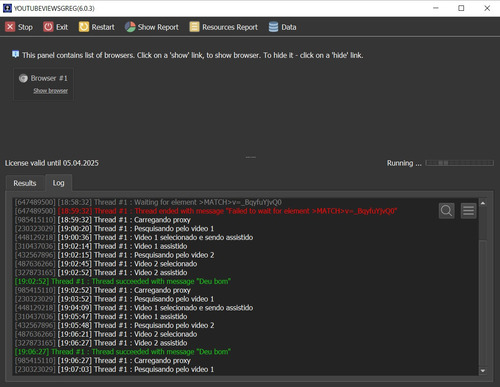Select green 19:06:27 Thread succeeded line
The width and height of the screenshot is (500, 387).
tap(123, 352)
